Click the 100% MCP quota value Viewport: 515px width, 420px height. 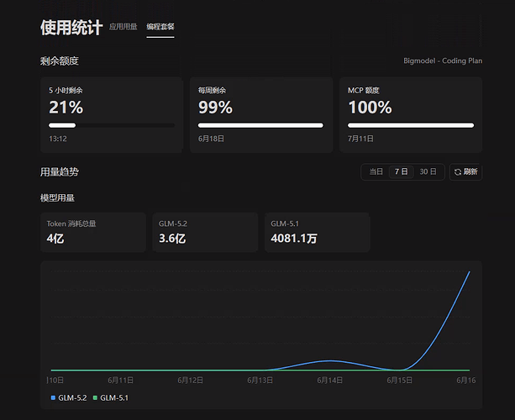[370, 108]
